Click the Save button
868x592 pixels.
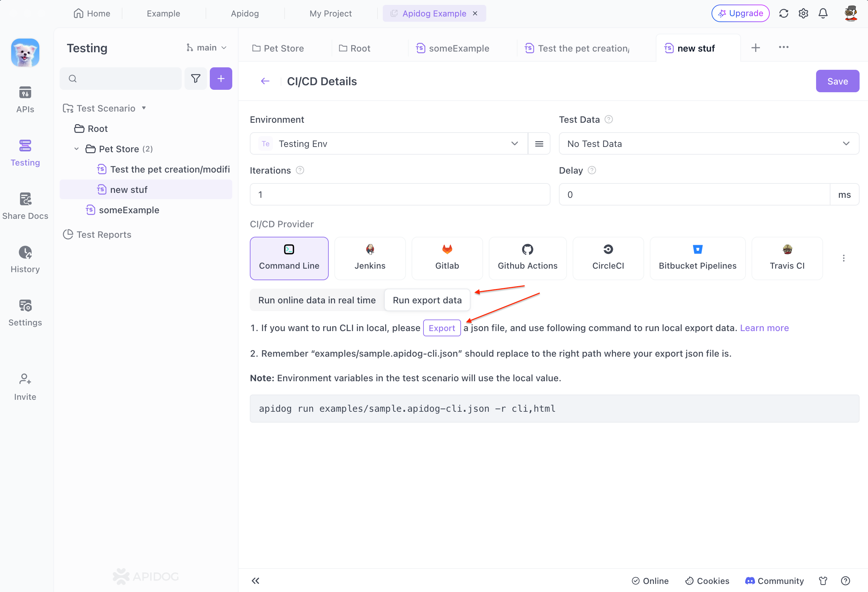837,81
